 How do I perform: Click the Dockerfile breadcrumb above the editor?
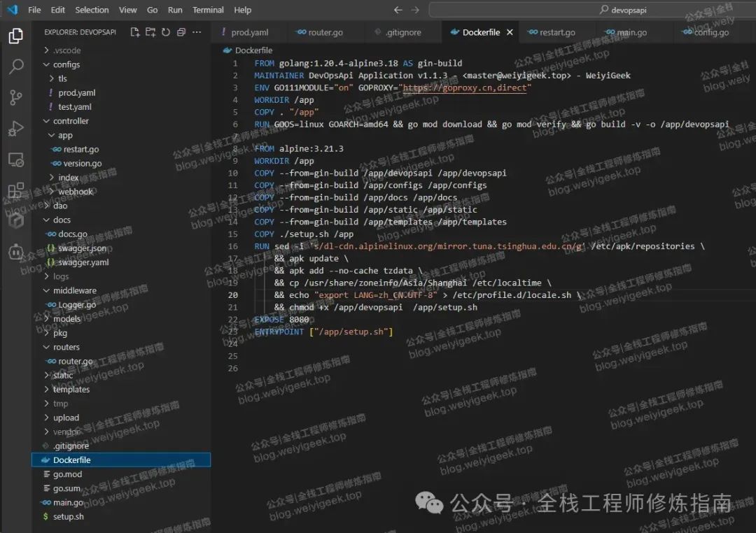click(248, 50)
